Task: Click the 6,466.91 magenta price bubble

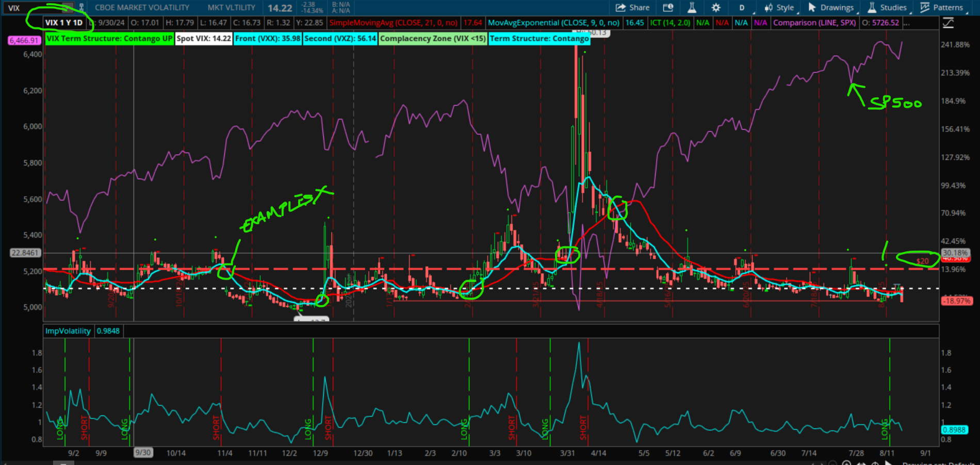Action: 24,40
